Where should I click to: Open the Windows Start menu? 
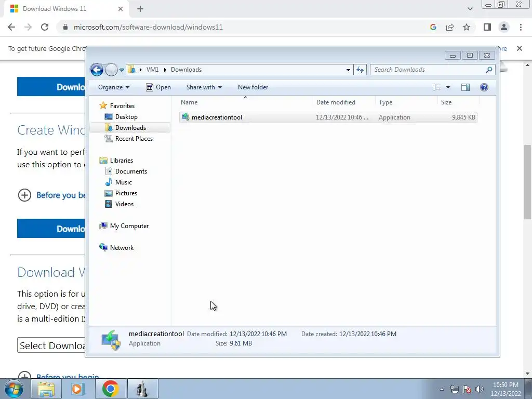pyautogui.click(x=14, y=389)
